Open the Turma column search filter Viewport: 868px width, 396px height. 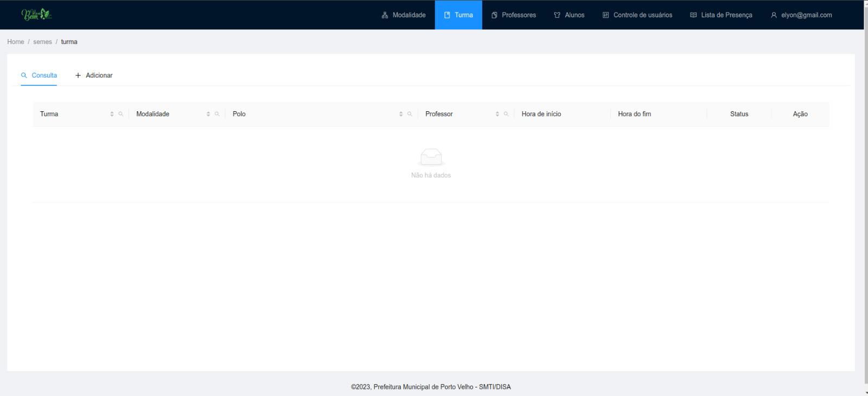(x=121, y=114)
